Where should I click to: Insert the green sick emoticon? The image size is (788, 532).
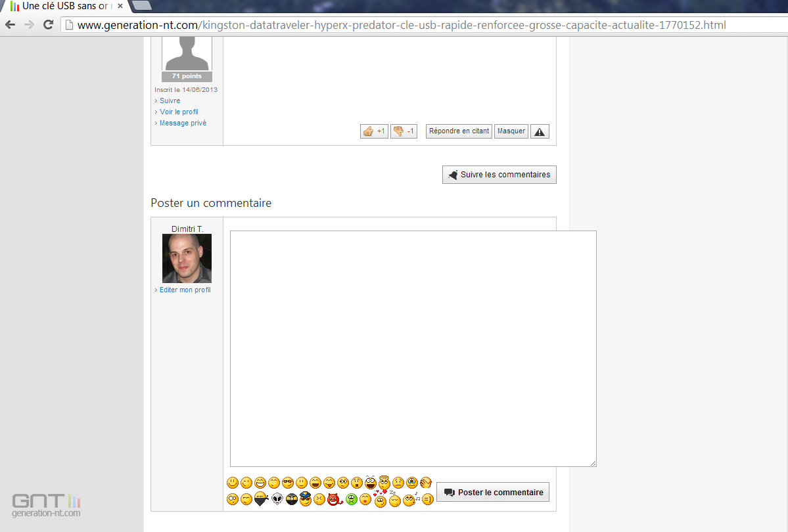click(352, 499)
